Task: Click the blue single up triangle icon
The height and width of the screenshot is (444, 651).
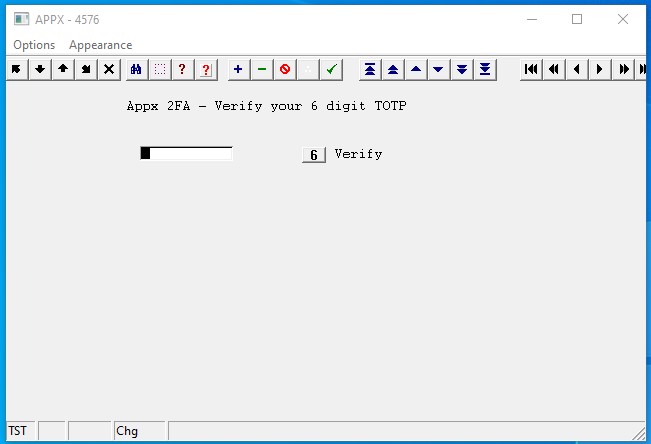Action: tap(416, 69)
